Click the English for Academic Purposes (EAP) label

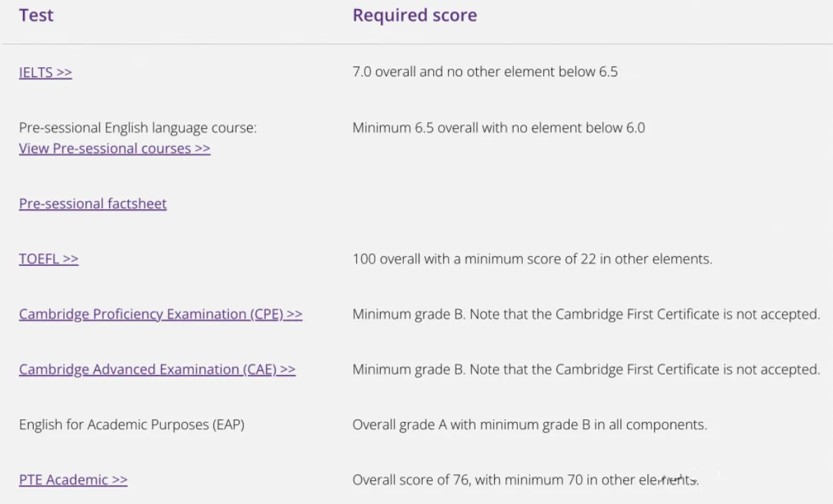[x=132, y=425]
